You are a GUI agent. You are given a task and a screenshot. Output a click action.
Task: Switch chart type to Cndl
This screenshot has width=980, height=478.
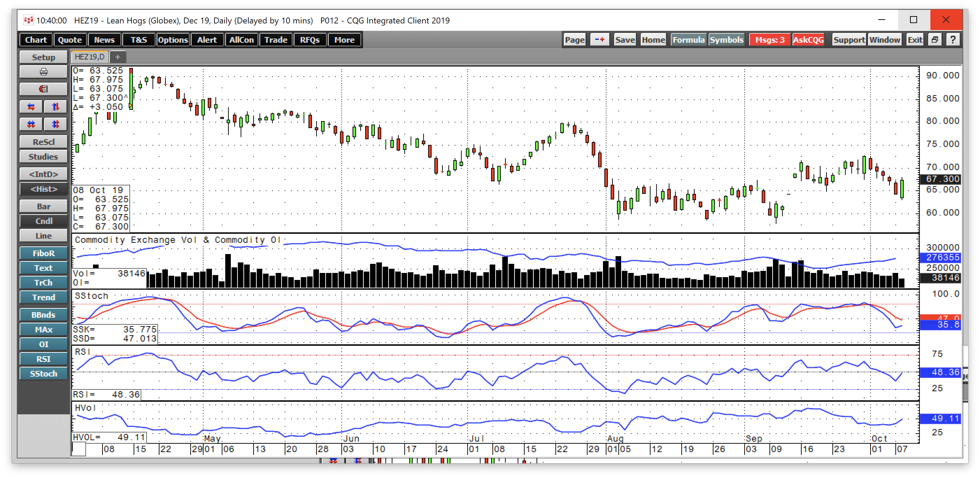point(43,221)
